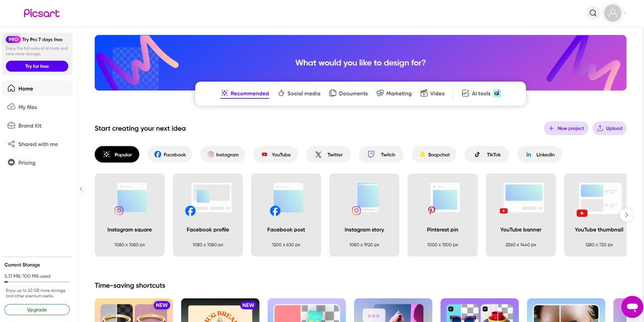This screenshot has width=644, height=322.
Task: Filter templates by Snapchat
Action: [434, 154]
